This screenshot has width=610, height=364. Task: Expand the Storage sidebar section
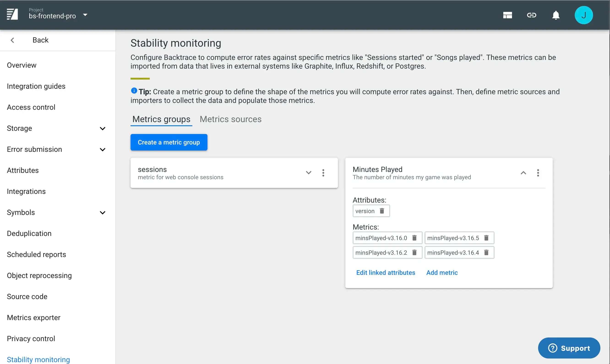pyautogui.click(x=103, y=128)
